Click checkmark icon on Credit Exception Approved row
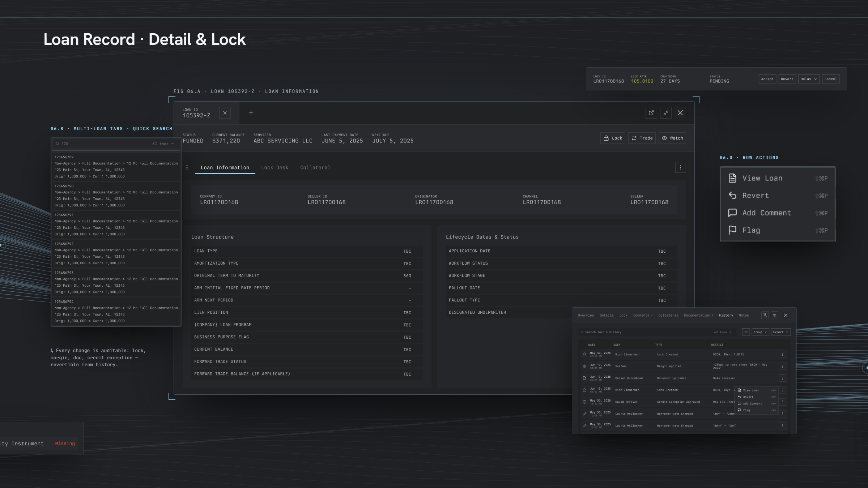Screen dimensions: 868x488 tap(584, 402)
